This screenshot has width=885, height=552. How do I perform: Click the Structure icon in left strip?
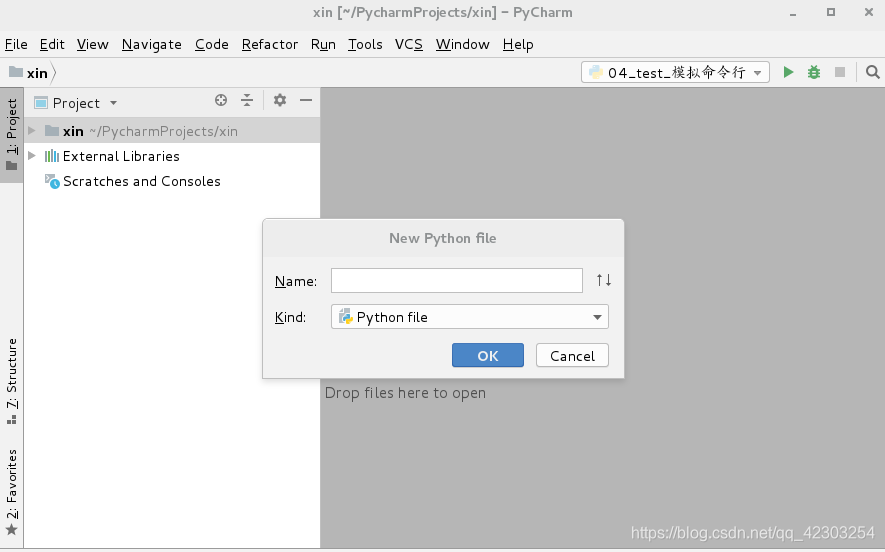pos(11,420)
